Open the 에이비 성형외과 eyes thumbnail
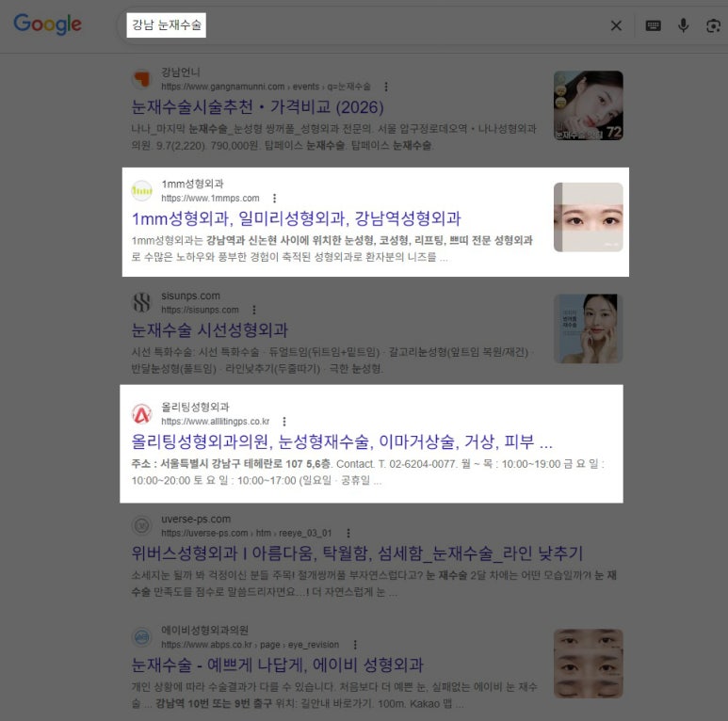 pyautogui.click(x=589, y=664)
